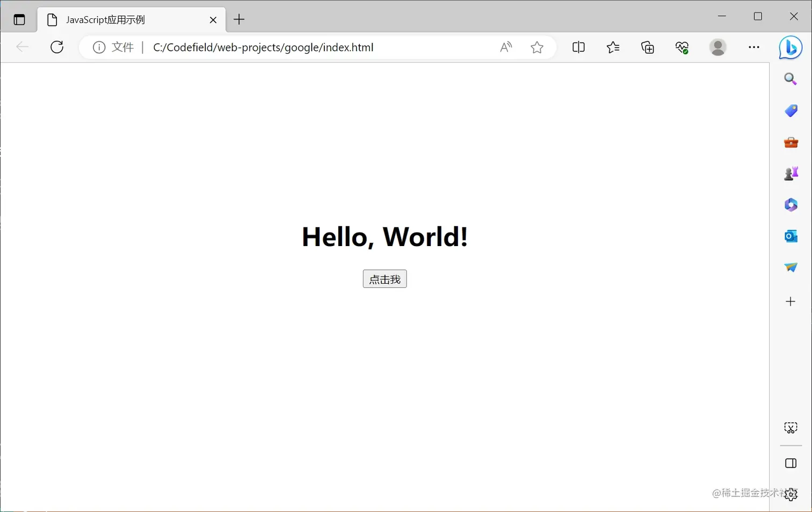Open Settings and more ellipsis menu
812x512 pixels.
754,47
